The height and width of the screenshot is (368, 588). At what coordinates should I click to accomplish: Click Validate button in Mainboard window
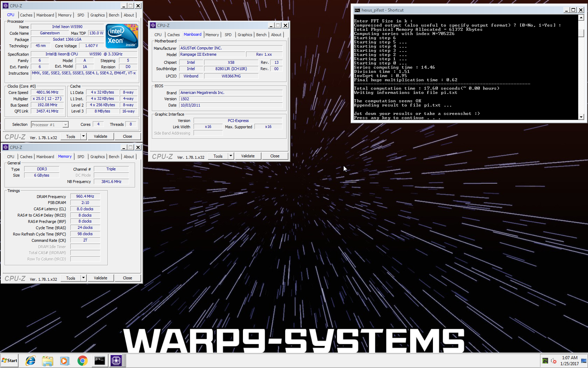[x=248, y=156]
